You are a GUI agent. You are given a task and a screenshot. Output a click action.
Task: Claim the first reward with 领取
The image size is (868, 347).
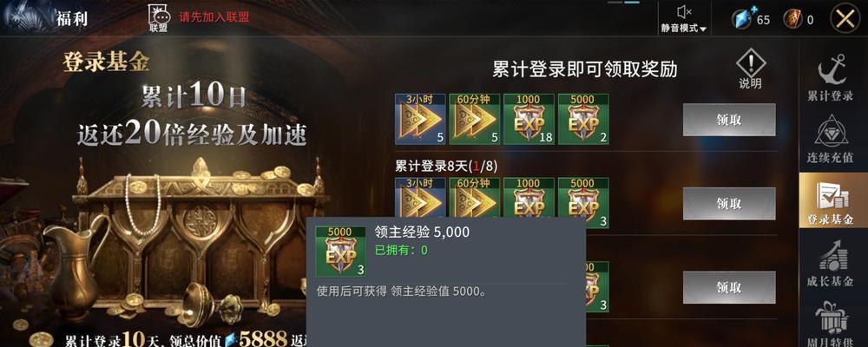729,120
